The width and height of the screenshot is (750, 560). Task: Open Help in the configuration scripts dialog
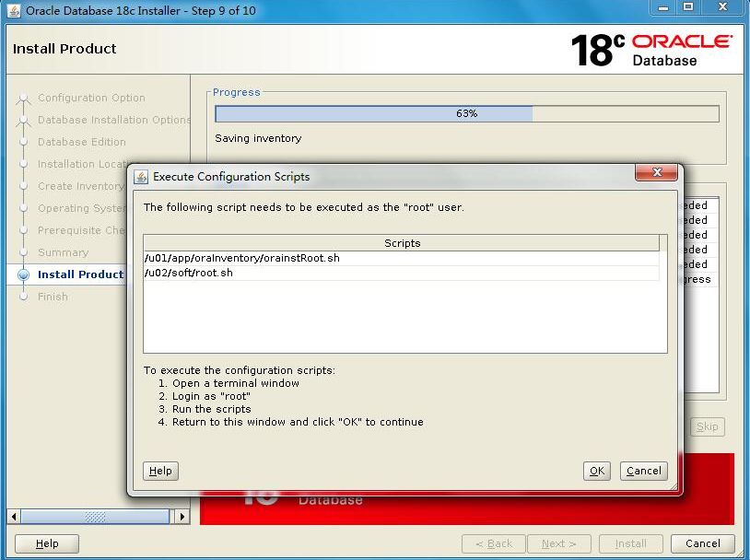160,471
